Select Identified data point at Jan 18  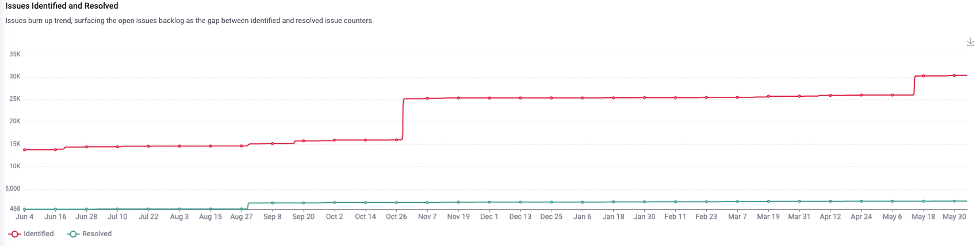tap(614, 98)
